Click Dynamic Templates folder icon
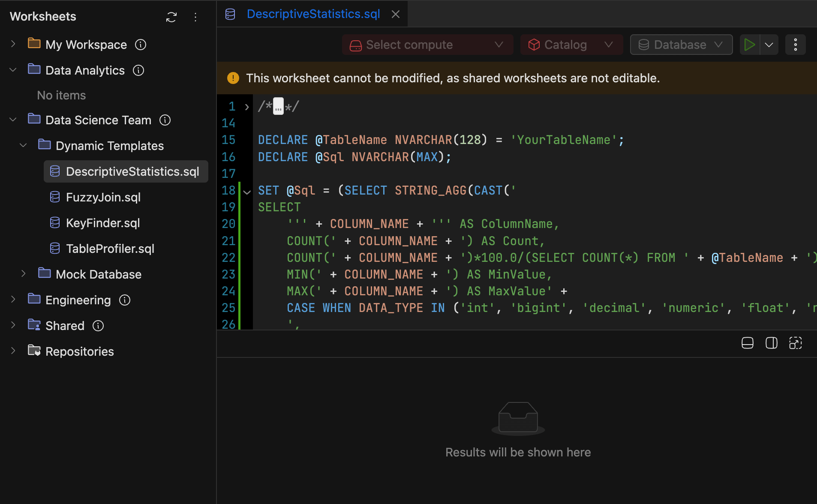This screenshot has width=817, height=504. click(45, 145)
